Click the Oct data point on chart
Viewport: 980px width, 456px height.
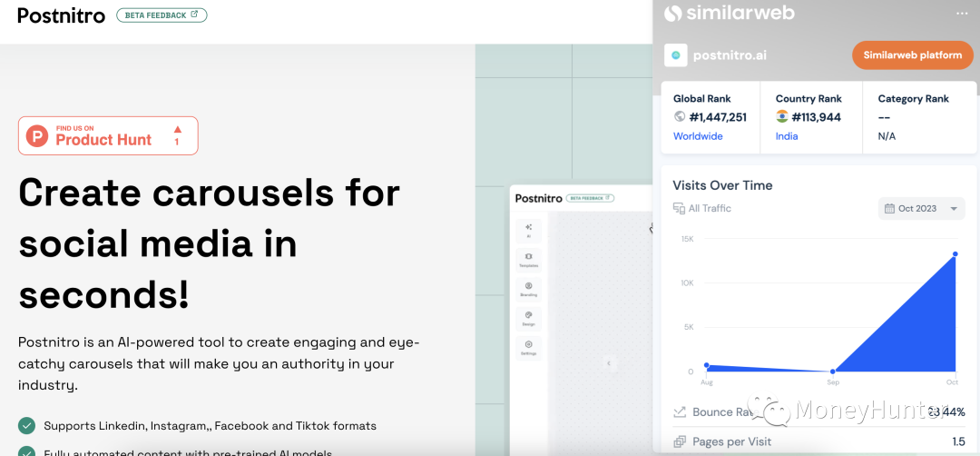pos(955,254)
